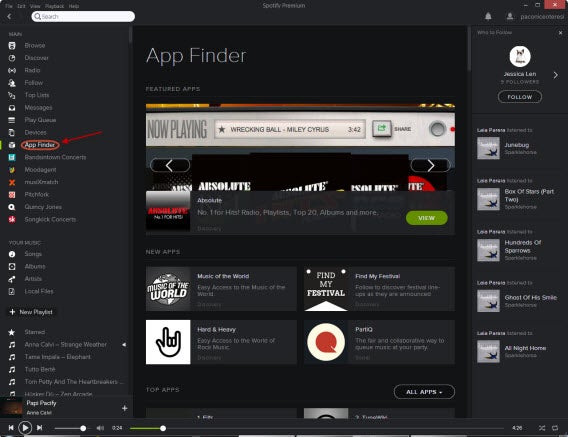Click the user profile icon
Screen dimensions: 568x437
510,16
